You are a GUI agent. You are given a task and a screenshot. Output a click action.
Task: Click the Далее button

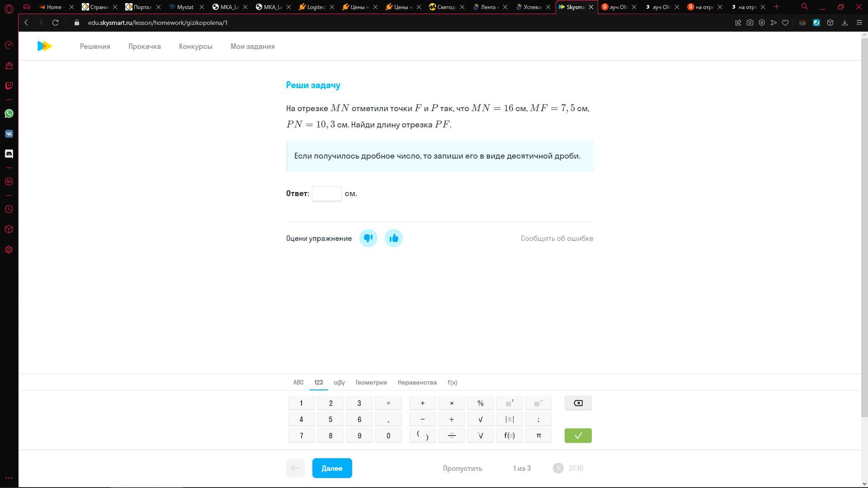tap(332, 468)
